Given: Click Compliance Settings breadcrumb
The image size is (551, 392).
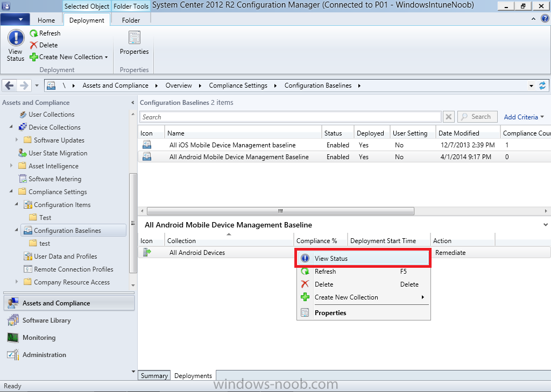Looking at the screenshot, I should click(x=238, y=85).
